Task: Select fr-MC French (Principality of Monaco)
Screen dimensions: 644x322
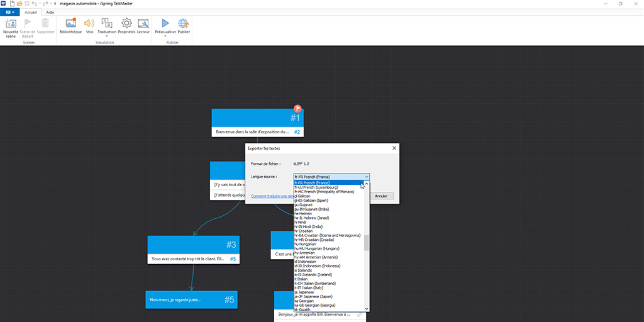Action: click(x=328, y=192)
